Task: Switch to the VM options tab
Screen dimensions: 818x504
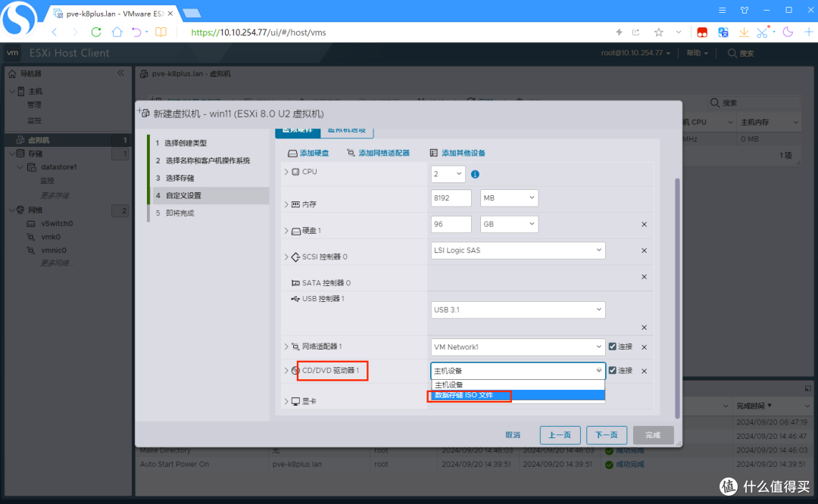Action: click(347, 131)
